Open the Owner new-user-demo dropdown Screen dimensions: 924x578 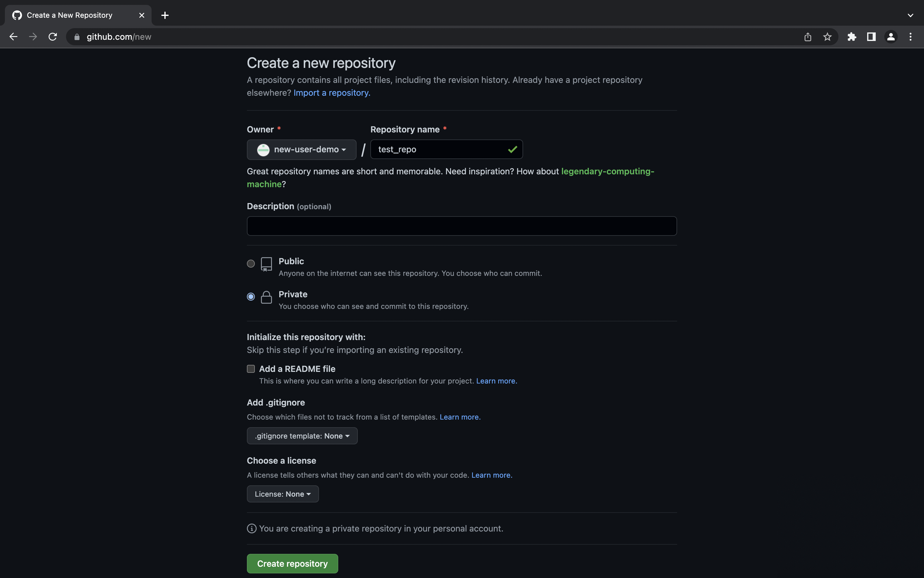pos(302,150)
